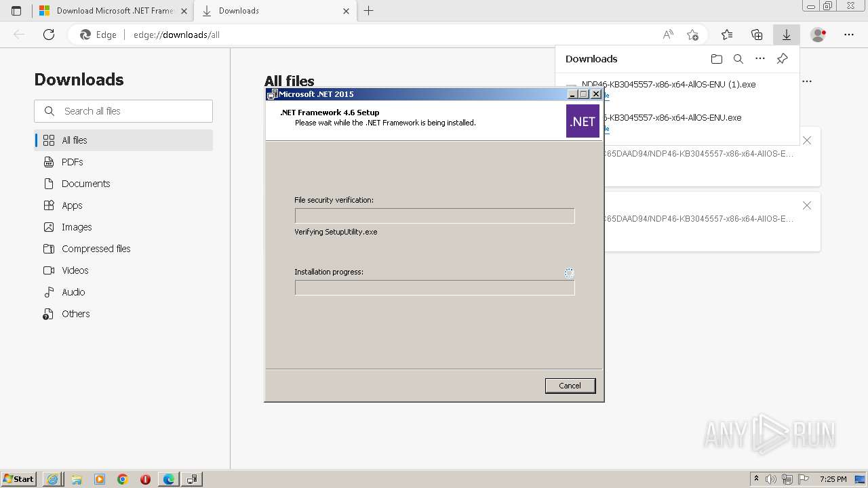Open File Explorer from taskbar
Image resolution: width=868 pixels, height=488 pixels.
[77, 479]
